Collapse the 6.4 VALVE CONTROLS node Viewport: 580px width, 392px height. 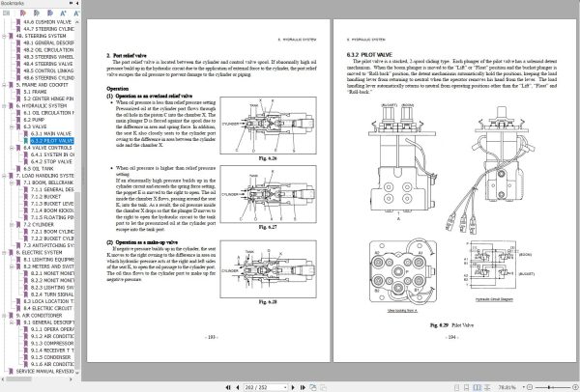pyautogui.click(x=12, y=148)
